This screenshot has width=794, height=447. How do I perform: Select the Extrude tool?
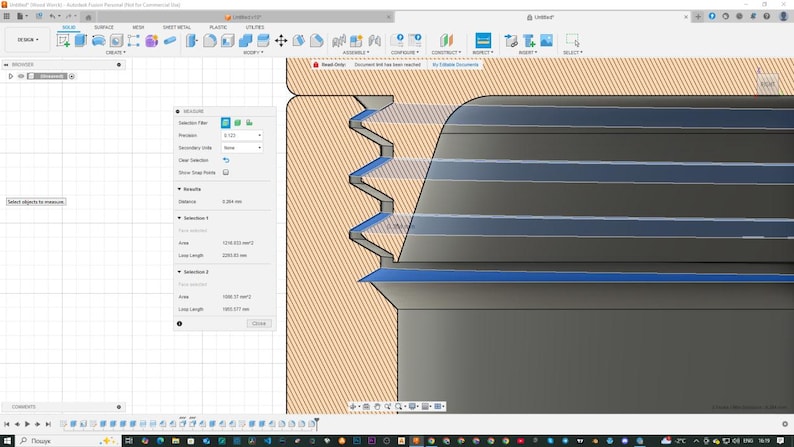(x=81, y=40)
